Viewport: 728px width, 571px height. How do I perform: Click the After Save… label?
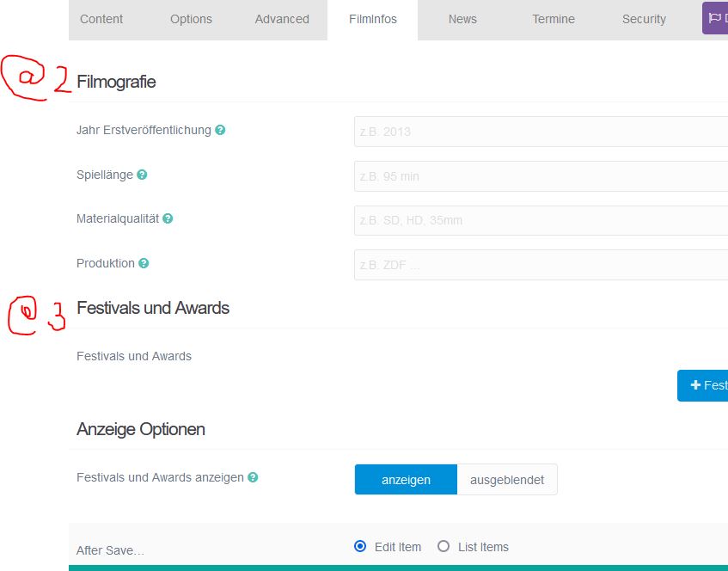point(110,550)
